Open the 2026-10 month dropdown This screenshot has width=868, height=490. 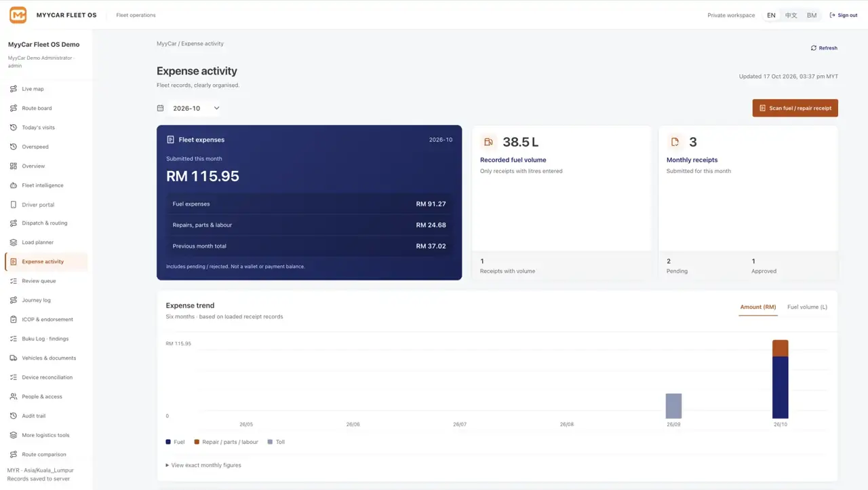(x=196, y=108)
